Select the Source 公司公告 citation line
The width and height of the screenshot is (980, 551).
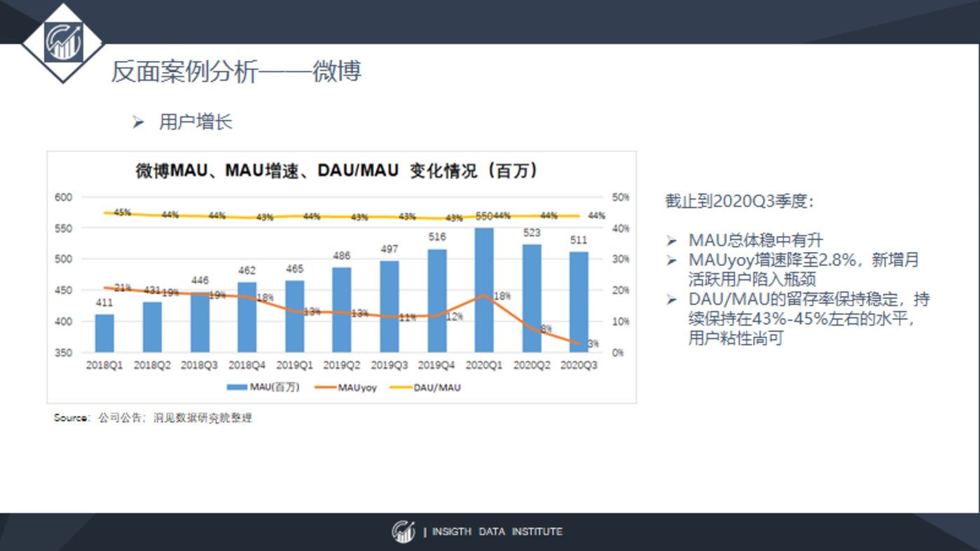click(153, 418)
